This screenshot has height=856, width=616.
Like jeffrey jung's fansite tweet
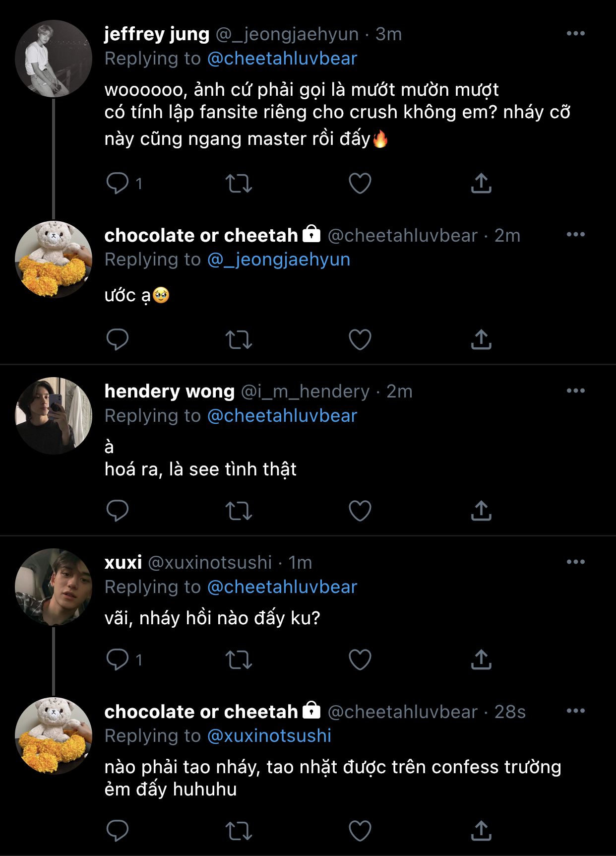pos(360,183)
